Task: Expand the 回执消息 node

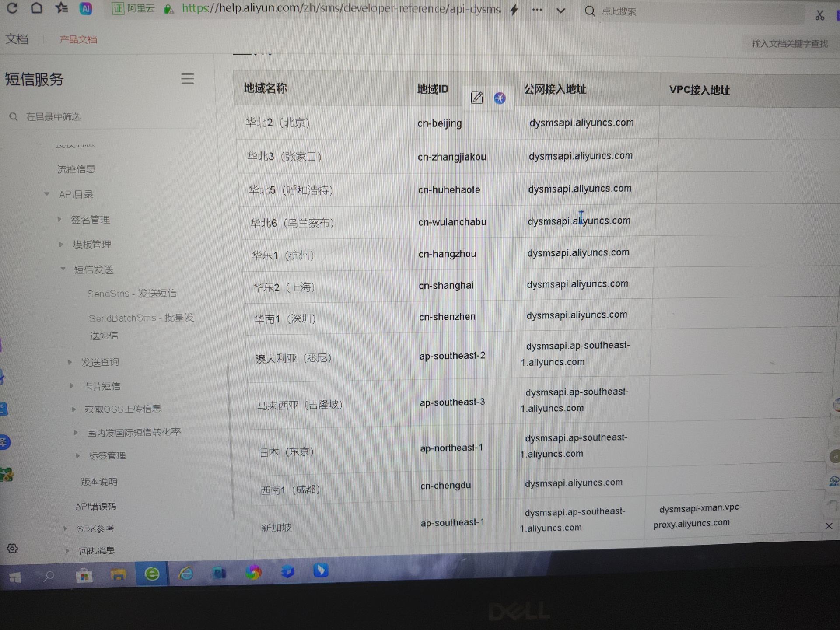Action: pos(67,550)
